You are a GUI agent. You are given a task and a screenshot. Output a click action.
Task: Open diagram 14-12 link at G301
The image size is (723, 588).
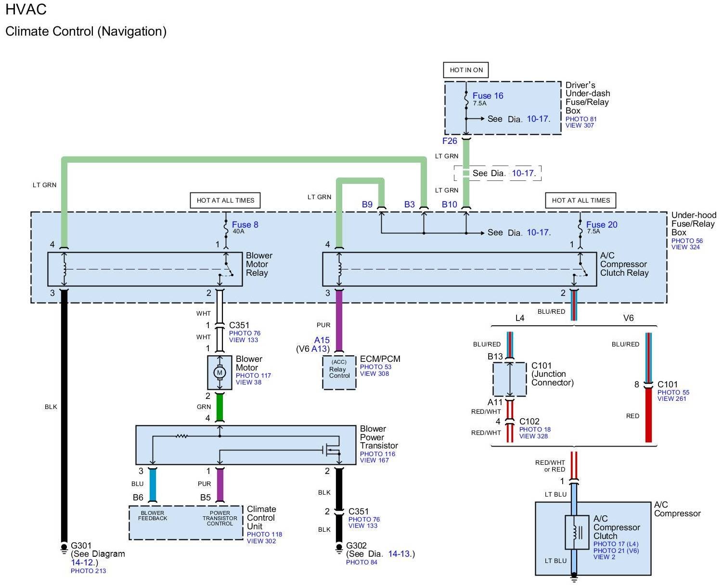pyautogui.click(x=82, y=562)
